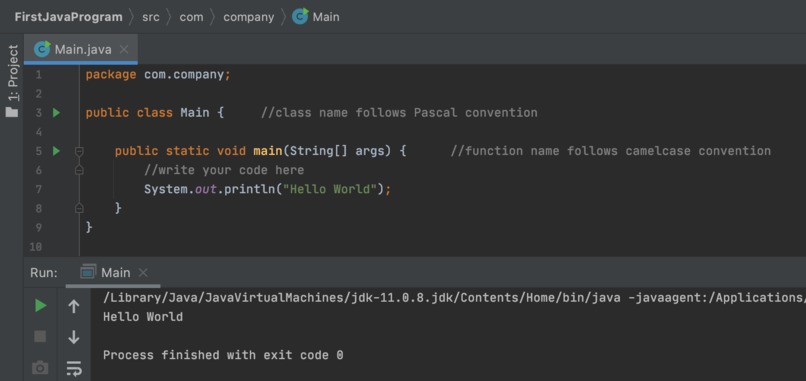Screen dimensions: 806x381
Task: Click the Hello World console output line
Action: pos(143,317)
